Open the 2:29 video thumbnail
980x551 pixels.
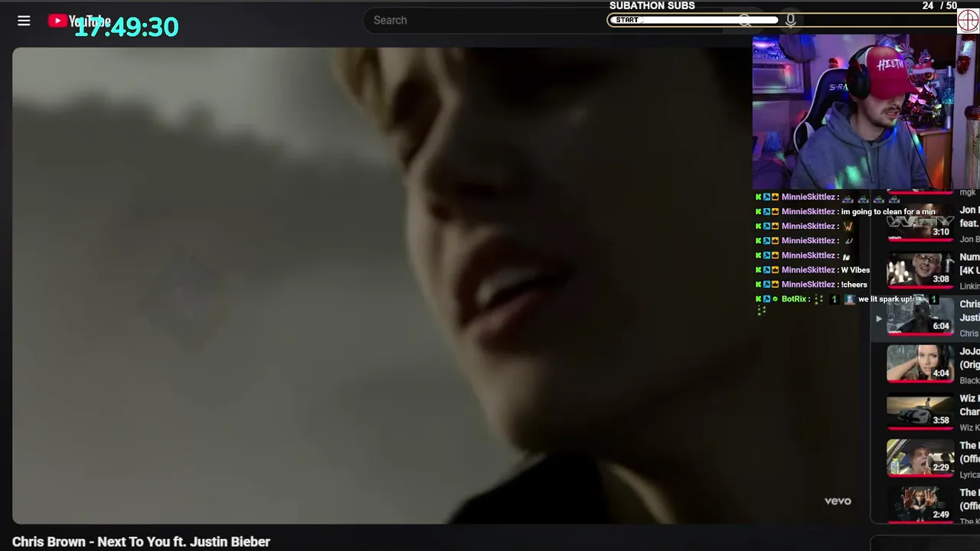tap(920, 458)
